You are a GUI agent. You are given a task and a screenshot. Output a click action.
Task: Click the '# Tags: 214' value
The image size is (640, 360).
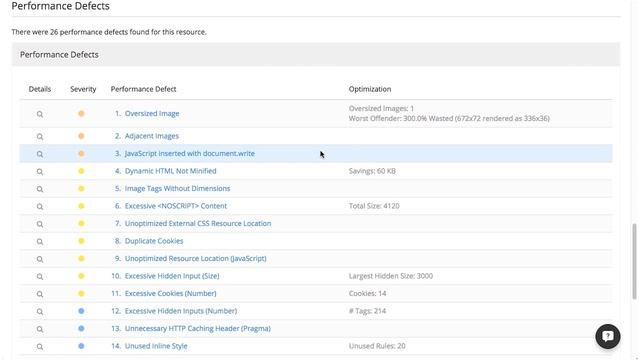click(x=367, y=311)
